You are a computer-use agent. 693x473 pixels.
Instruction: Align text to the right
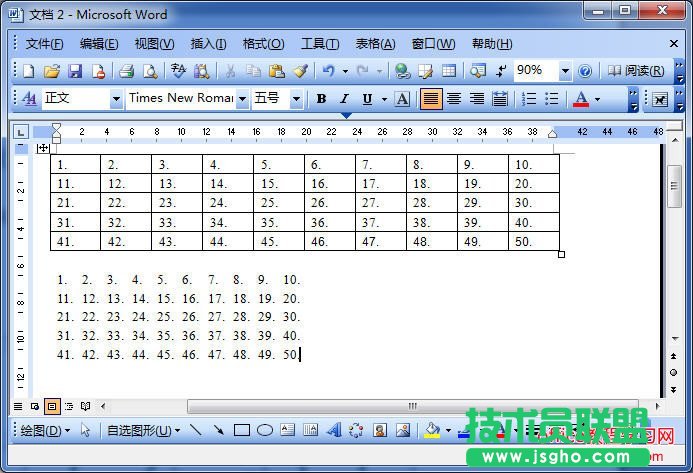point(476,99)
